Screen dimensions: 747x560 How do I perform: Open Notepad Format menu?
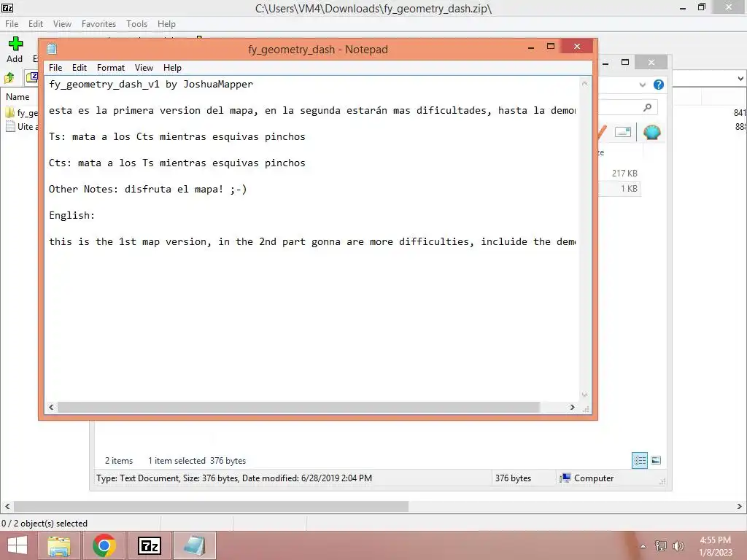tap(111, 68)
